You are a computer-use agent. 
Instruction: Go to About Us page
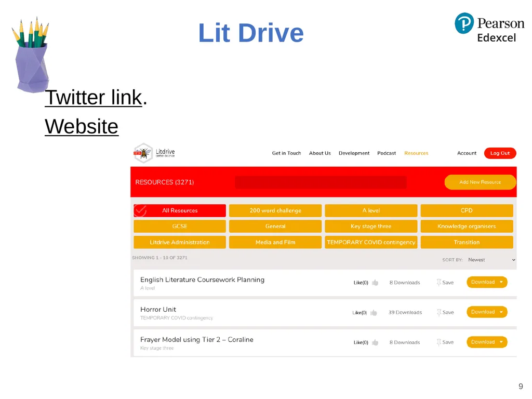(x=320, y=153)
